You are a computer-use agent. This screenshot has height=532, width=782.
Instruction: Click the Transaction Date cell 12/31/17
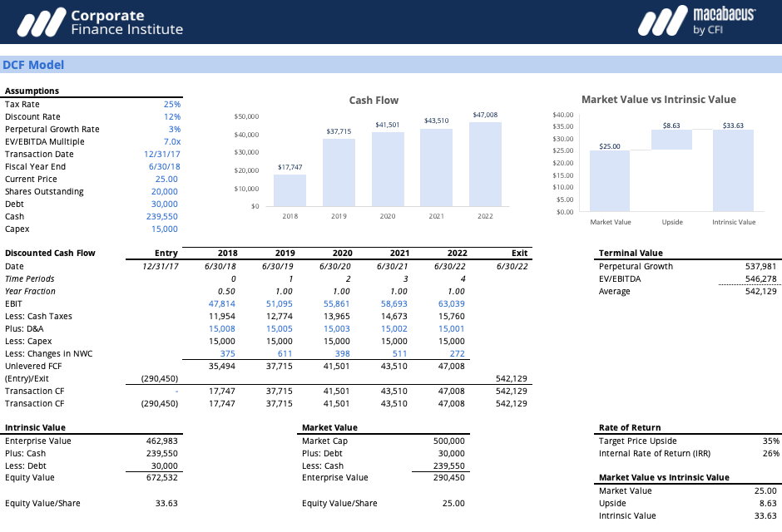coord(161,154)
